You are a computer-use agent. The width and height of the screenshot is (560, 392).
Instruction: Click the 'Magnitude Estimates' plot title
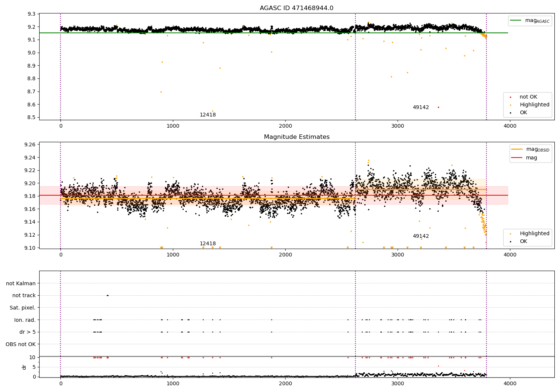[296, 137]
